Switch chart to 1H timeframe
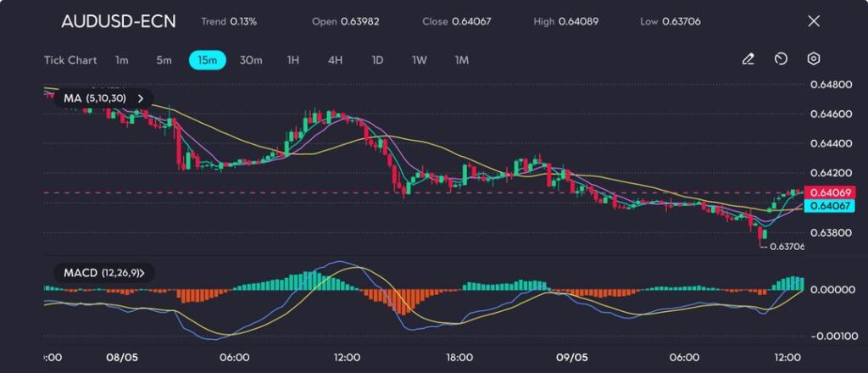Image resolution: width=868 pixels, height=373 pixels. click(x=293, y=60)
